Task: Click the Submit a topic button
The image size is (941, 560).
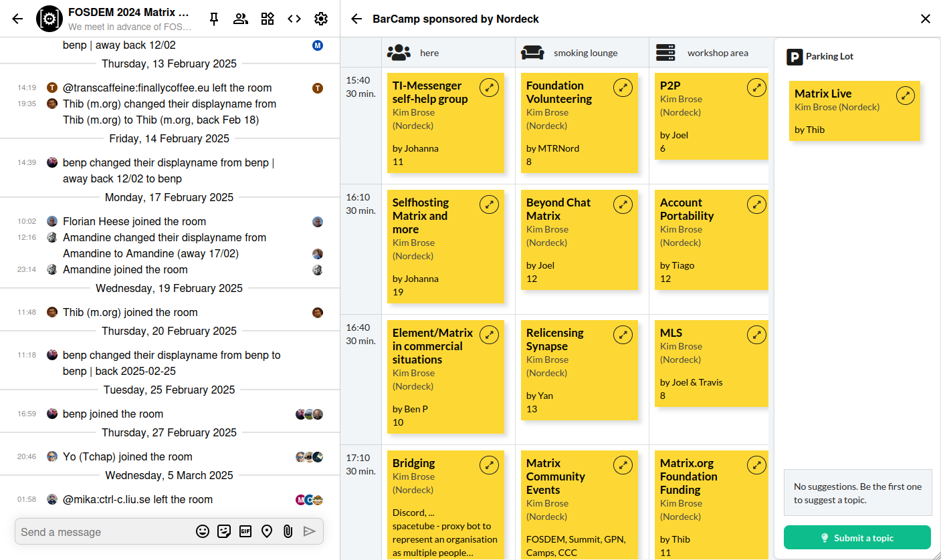Action: click(857, 538)
